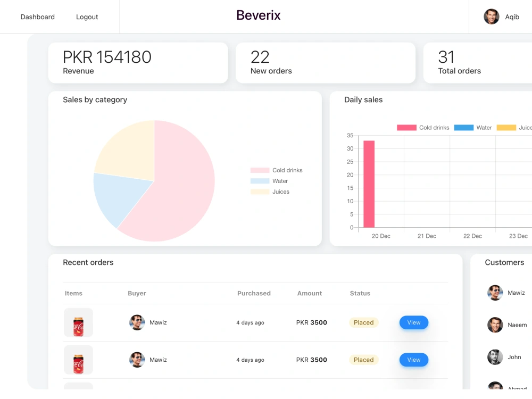
Task: Select the 31 Total orders card
Action: click(x=478, y=63)
